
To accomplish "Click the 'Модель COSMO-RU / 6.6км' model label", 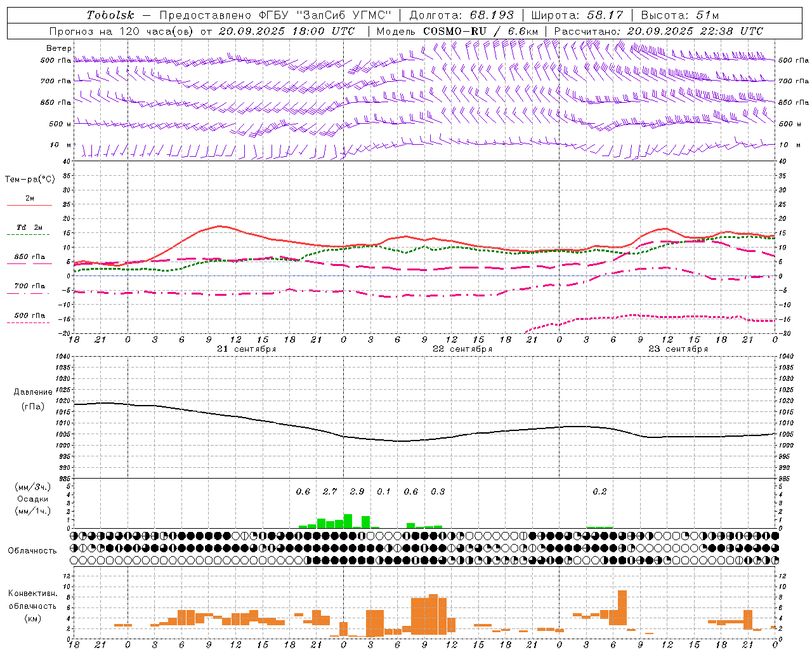I will coord(457,31).
